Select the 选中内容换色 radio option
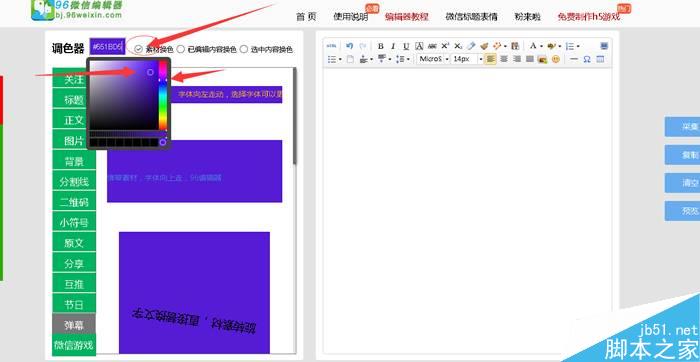 pos(244,49)
